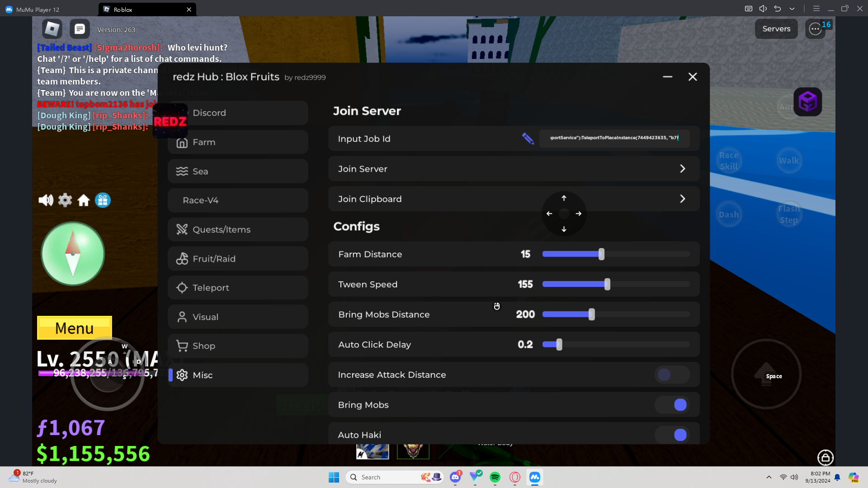Adjust the Farm Distance slider
868x488 pixels.
click(616, 254)
